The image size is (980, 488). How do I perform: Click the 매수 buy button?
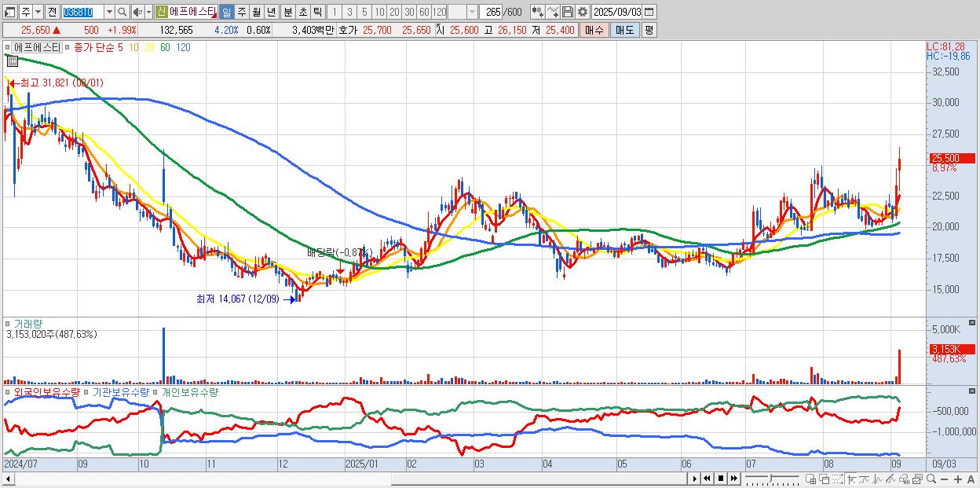click(594, 30)
